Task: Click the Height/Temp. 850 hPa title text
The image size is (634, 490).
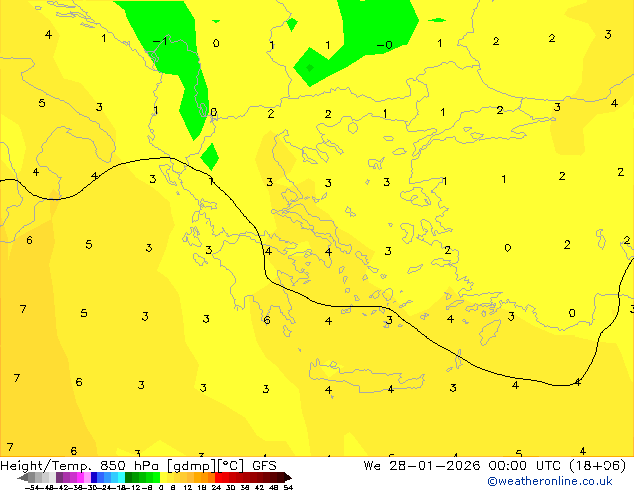Action: tap(80, 466)
